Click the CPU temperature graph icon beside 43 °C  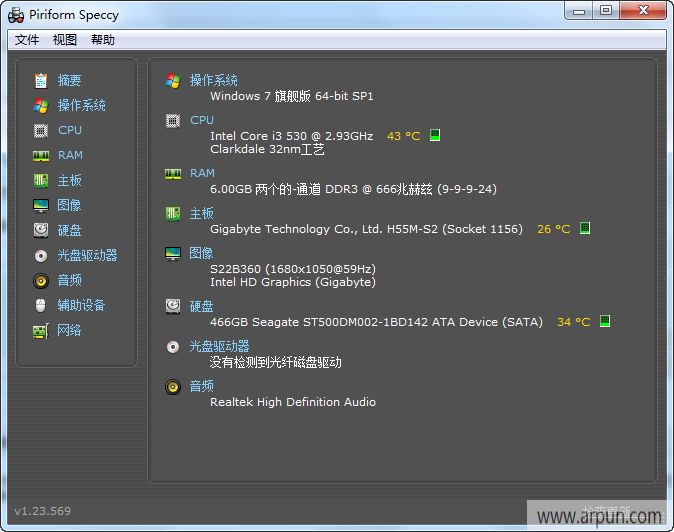pos(435,135)
